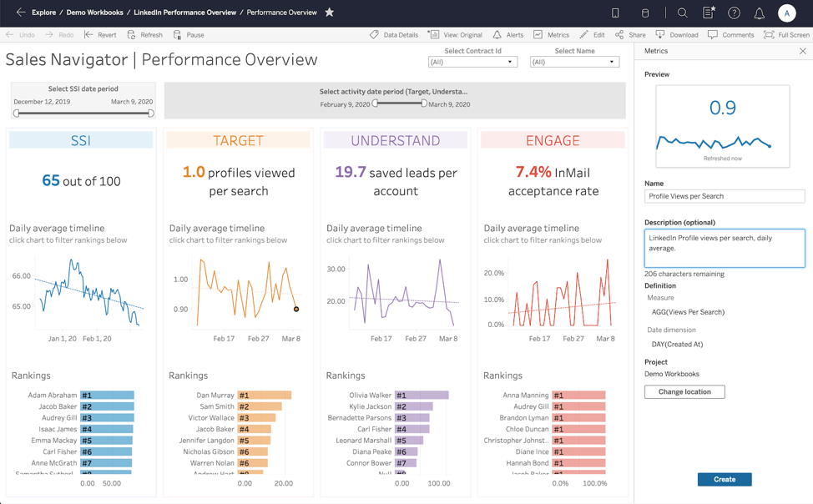Click the name Isaac James in SSI rankings
Viewport: 813px width, 504px height.
[58, 430]
